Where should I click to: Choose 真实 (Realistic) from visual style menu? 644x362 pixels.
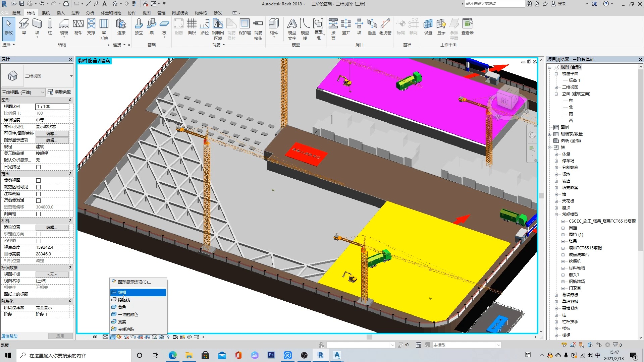point(122,322)
